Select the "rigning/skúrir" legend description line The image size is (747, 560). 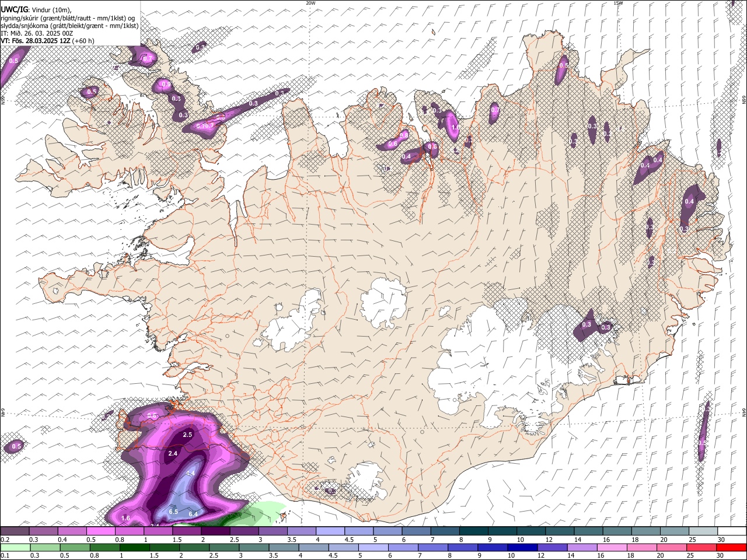(68, 17)
